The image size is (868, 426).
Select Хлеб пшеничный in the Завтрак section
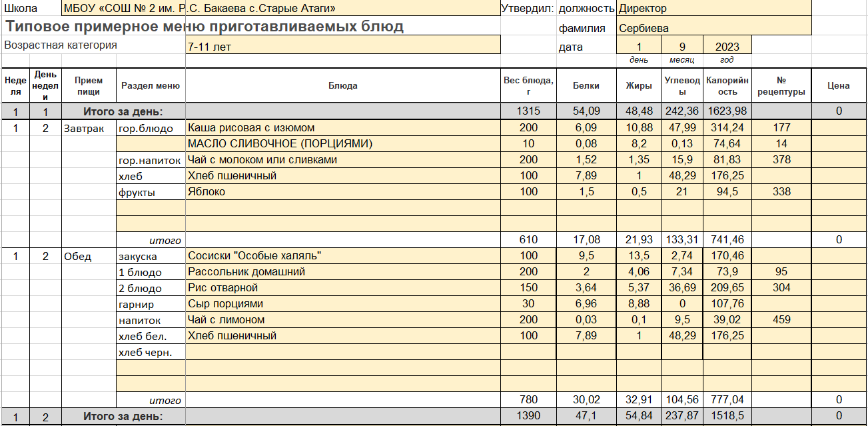(x=343, y=176)
